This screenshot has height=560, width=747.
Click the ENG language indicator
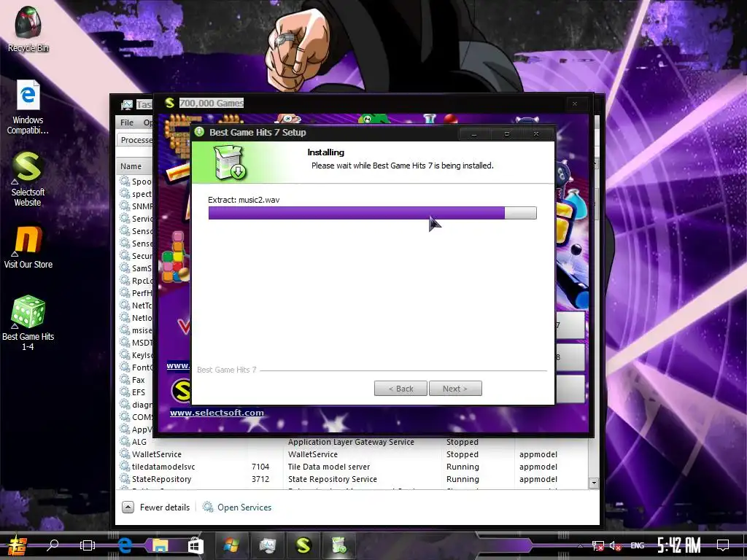tap(638, 545)
